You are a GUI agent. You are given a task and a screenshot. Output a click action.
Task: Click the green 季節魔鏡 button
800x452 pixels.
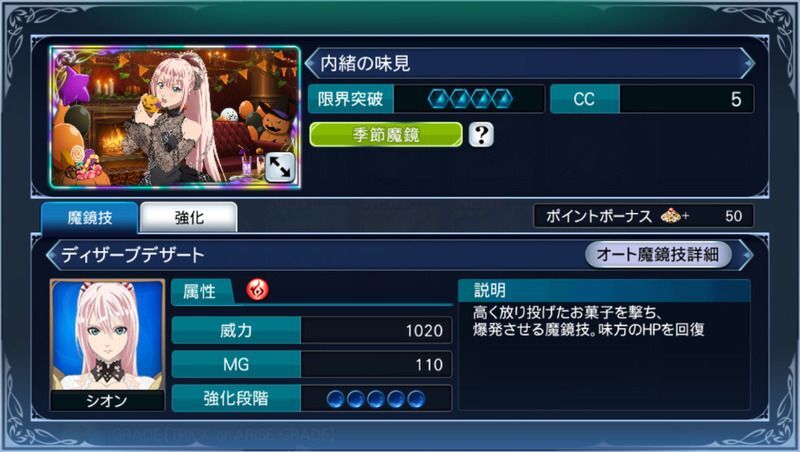(x=386, y=135)
